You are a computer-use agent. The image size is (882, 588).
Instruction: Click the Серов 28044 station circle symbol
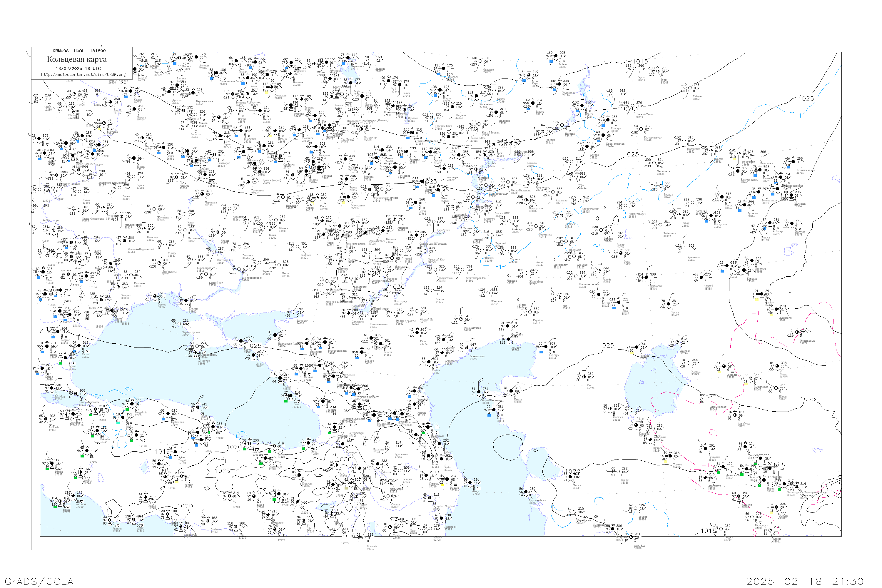(634, 69)
